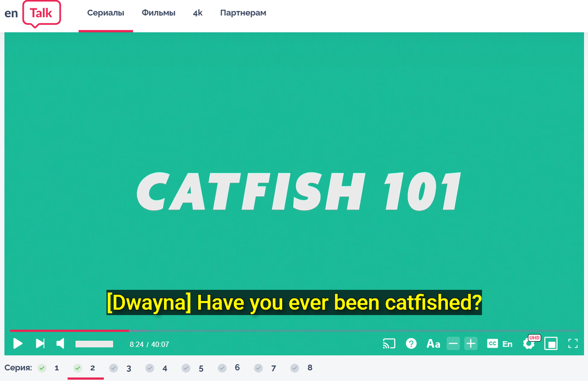Open the En subtitle language selector
This screenshot has height=381, width=588.
[x=508, y=344]
